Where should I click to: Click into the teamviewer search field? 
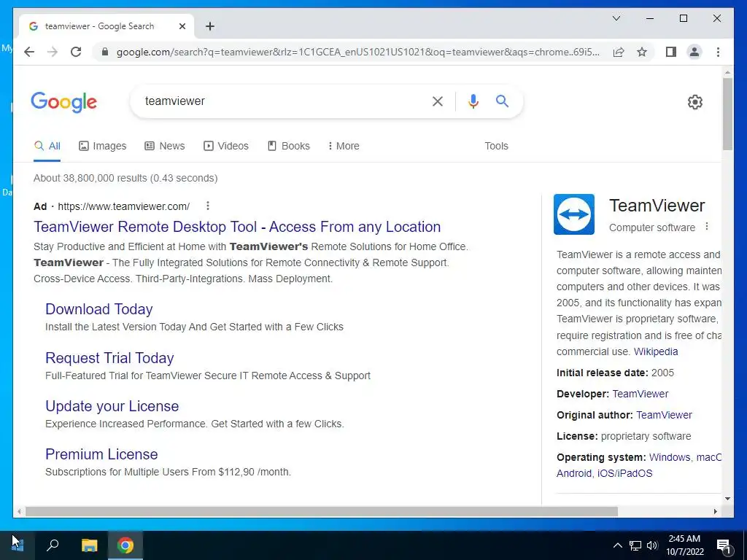pyautogui.click(x=281, y=101)
